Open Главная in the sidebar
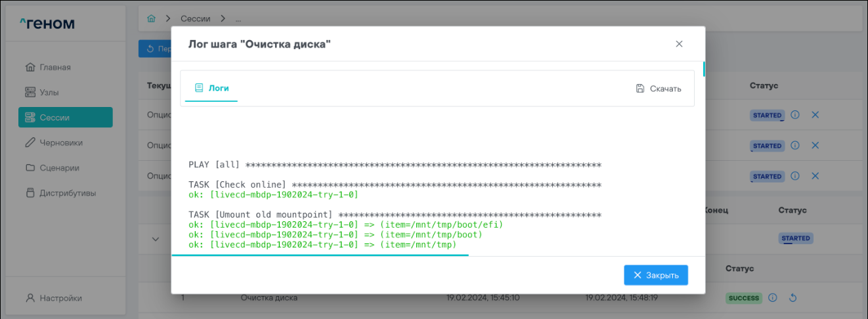The height and width of the screenshot is (319, 868). 55,67
